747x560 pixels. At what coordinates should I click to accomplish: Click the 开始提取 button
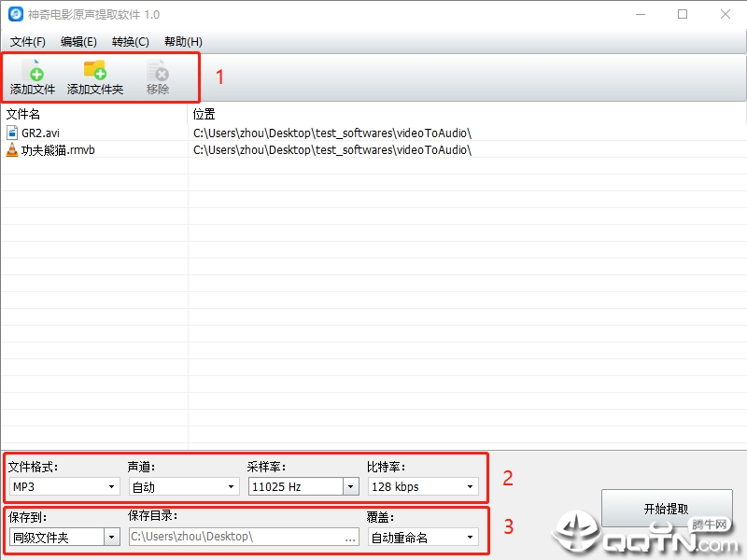(x=667, y=509)
